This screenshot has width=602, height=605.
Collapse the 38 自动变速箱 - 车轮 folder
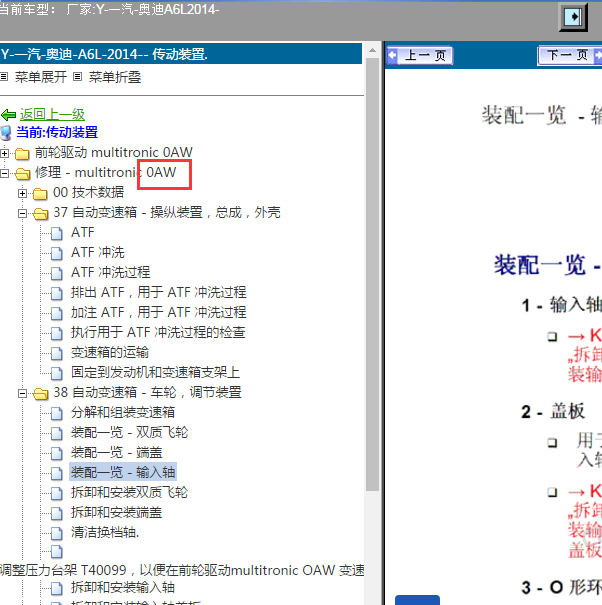point(22,394)
